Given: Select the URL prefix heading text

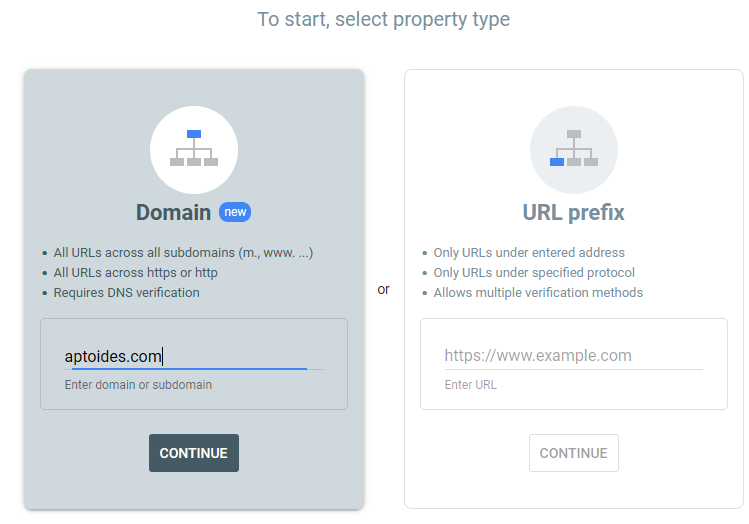Looking at the screenshot, I should coord(573,212).
